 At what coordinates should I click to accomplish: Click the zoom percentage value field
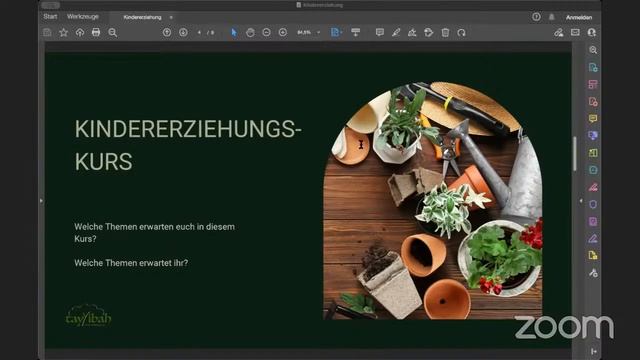[x=304, y=32]
